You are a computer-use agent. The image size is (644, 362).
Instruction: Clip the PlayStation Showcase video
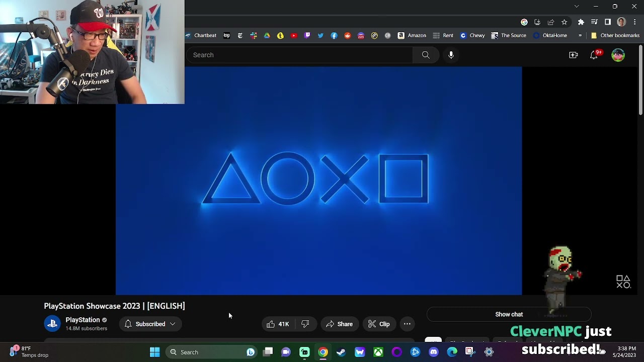(379, 324)
